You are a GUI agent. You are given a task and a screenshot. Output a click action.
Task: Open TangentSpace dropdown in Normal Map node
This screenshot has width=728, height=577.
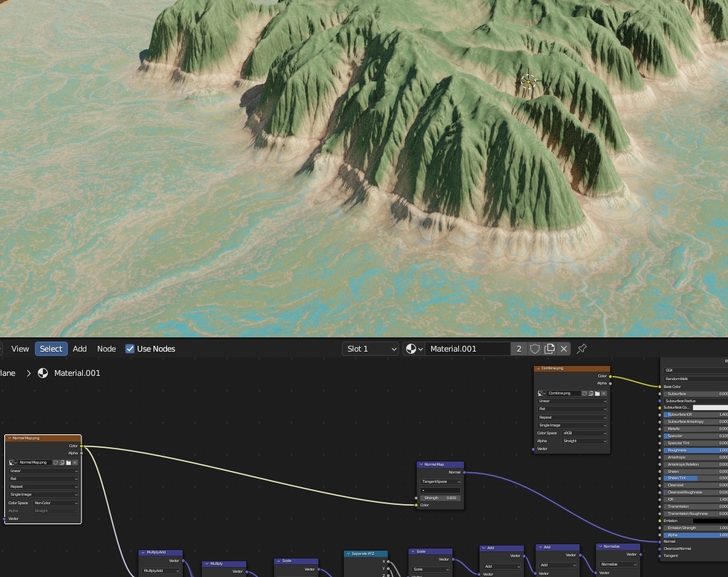(440, 481)
